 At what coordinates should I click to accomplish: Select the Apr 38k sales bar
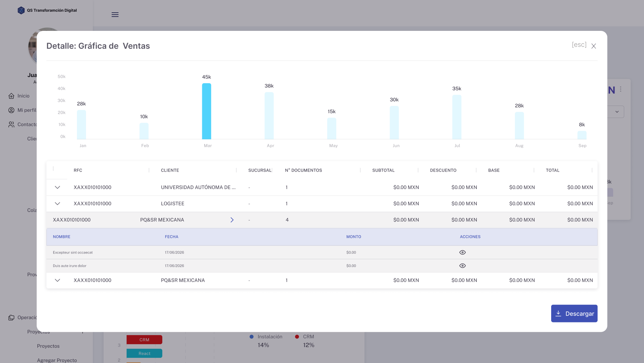(x=269, y=116)
